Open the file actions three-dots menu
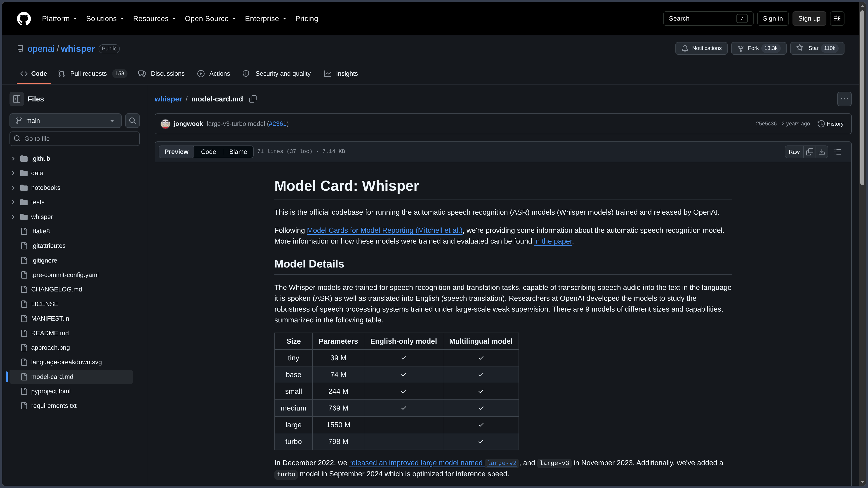Viewport: 868px width, 488px height. [844, 99]
